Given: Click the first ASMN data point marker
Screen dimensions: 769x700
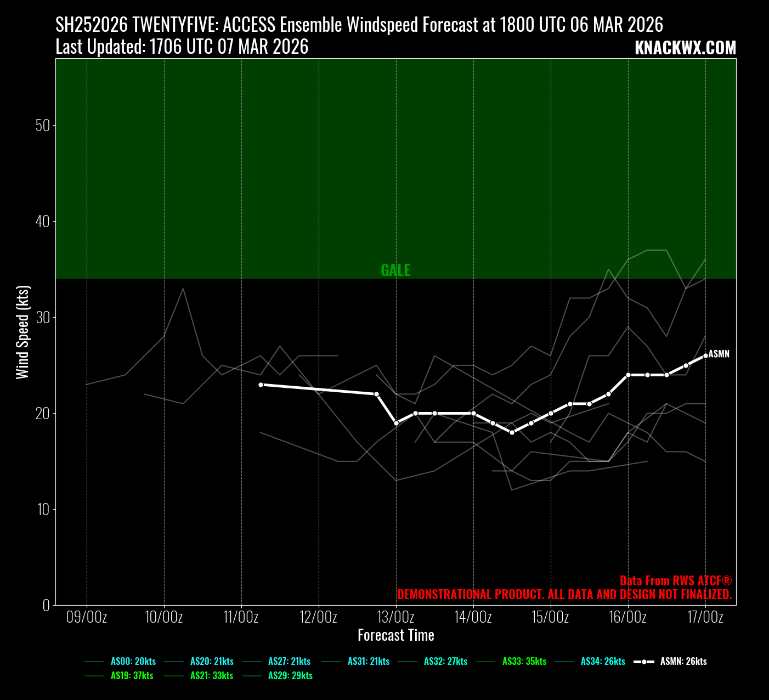Looking at the screenshot, I should click(261, 385).
